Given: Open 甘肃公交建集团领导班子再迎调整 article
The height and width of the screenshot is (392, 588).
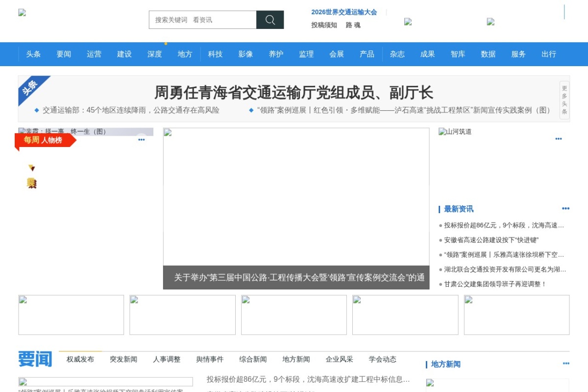Looking at the screenshot, I should [x=495, y=284].
